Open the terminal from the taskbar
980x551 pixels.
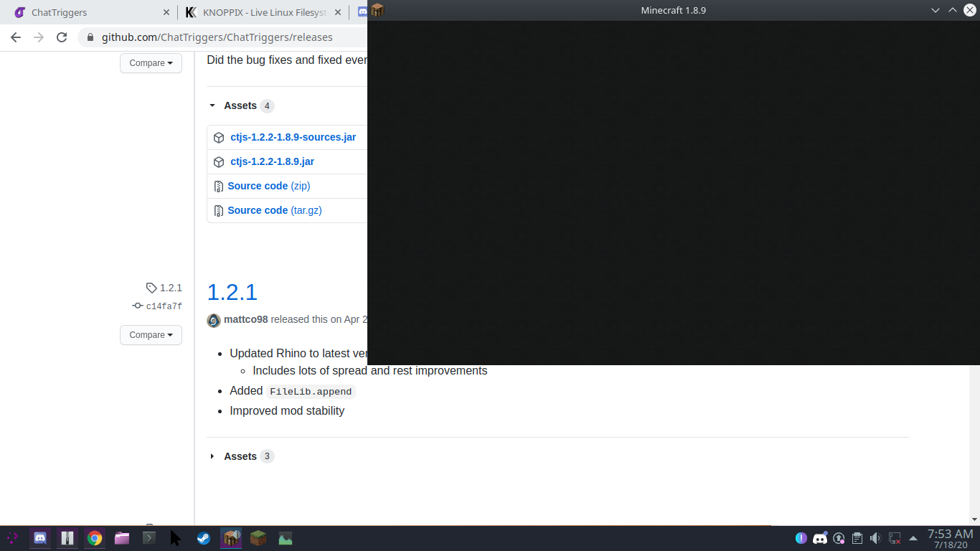click(149, 538)
